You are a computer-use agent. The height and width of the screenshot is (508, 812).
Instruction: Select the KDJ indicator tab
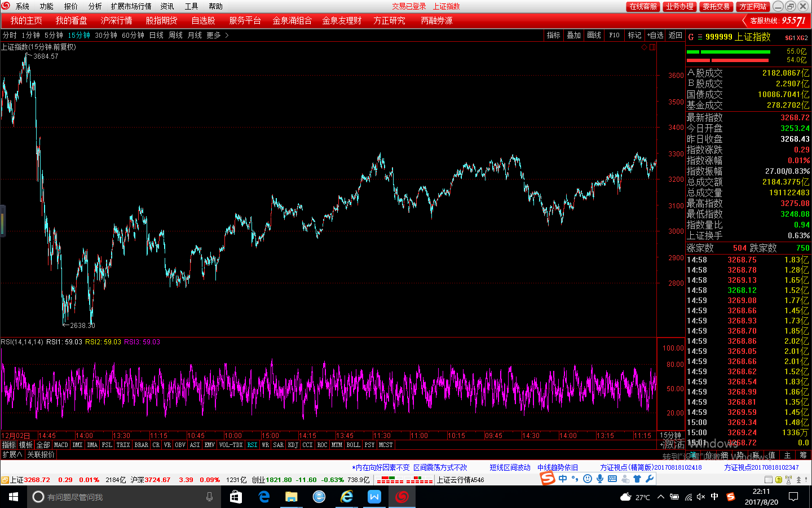click(x=293, y=445)
